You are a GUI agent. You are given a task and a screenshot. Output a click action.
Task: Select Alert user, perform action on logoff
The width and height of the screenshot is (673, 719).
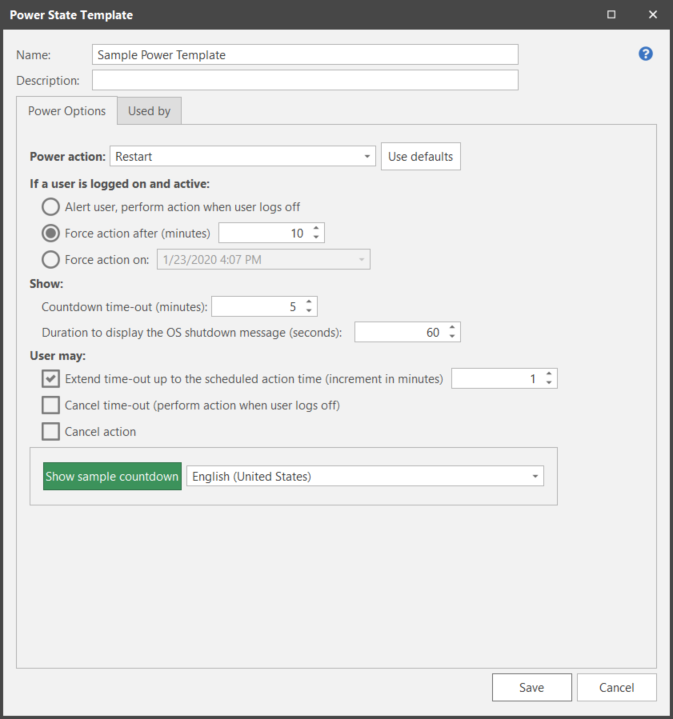click(51, 207)
